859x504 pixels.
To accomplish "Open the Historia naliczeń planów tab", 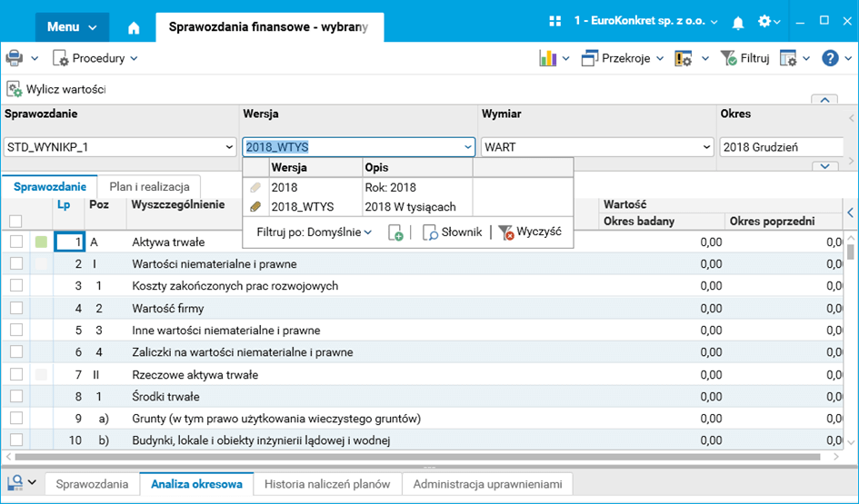I will [327, 484].
